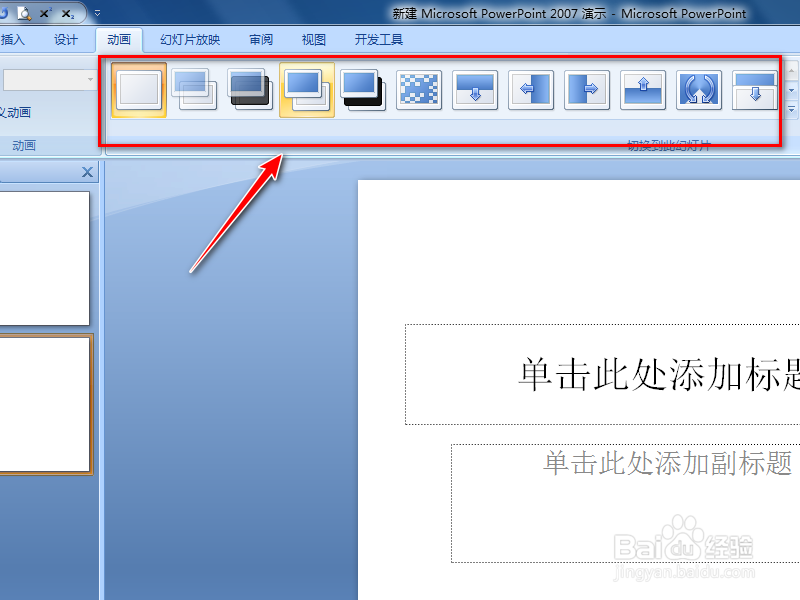The image size is (800, 600).
Task: Apply the Wipe Left transition
Action: coord(531,90)
